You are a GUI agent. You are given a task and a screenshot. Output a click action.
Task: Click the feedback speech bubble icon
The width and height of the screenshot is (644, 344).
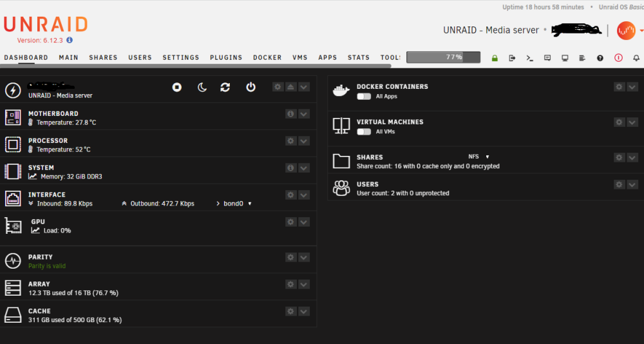tap(547, 58)
